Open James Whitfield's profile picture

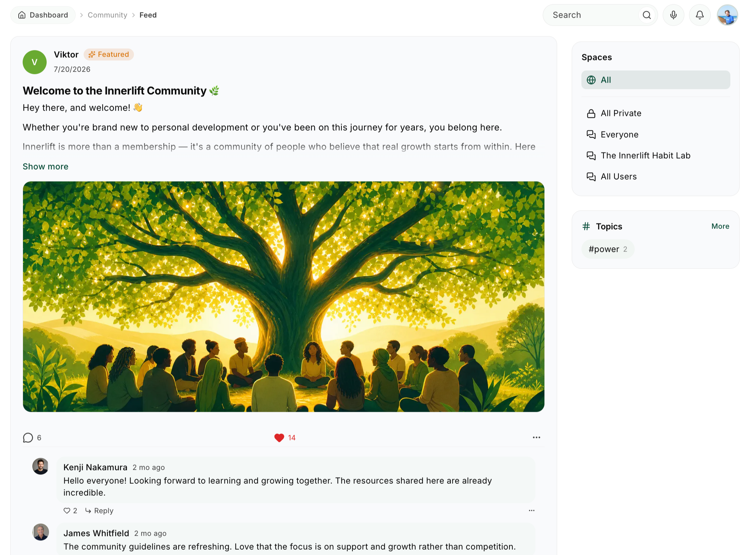tap(41, 532)
